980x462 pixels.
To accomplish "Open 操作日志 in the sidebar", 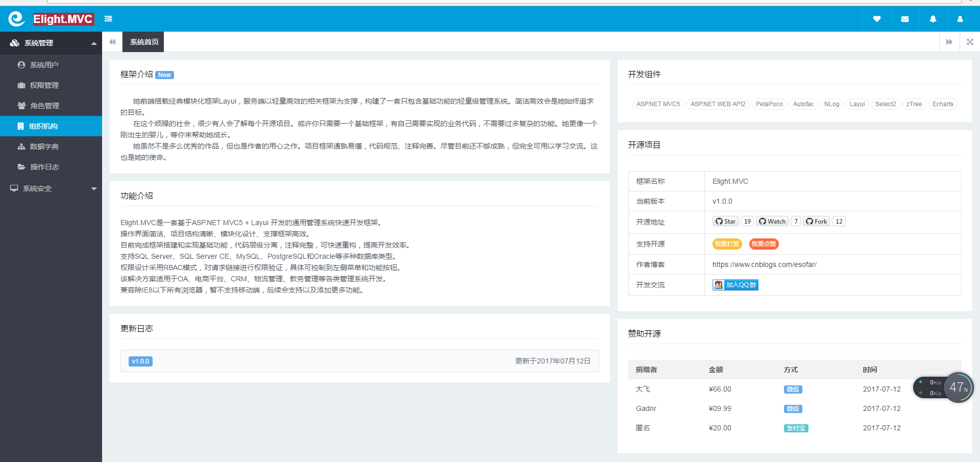I will pos(51,167).
